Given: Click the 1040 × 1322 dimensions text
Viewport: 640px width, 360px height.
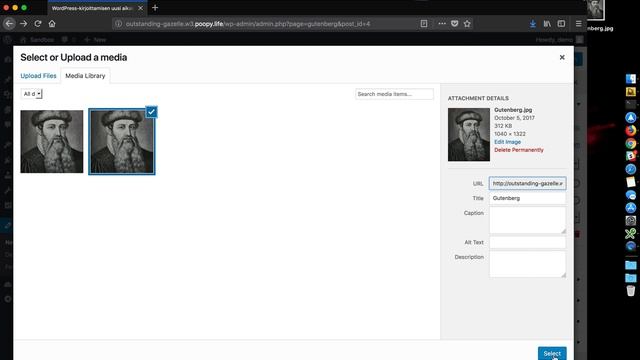Looking at the screenshot, I should click(510, 134).
